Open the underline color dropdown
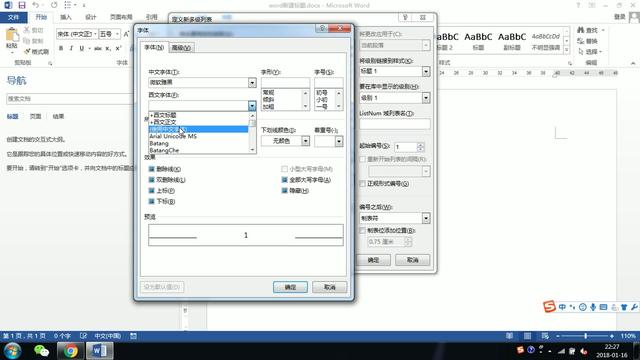The width and height of the screenshot is (640, 360). tap(305, 141)
